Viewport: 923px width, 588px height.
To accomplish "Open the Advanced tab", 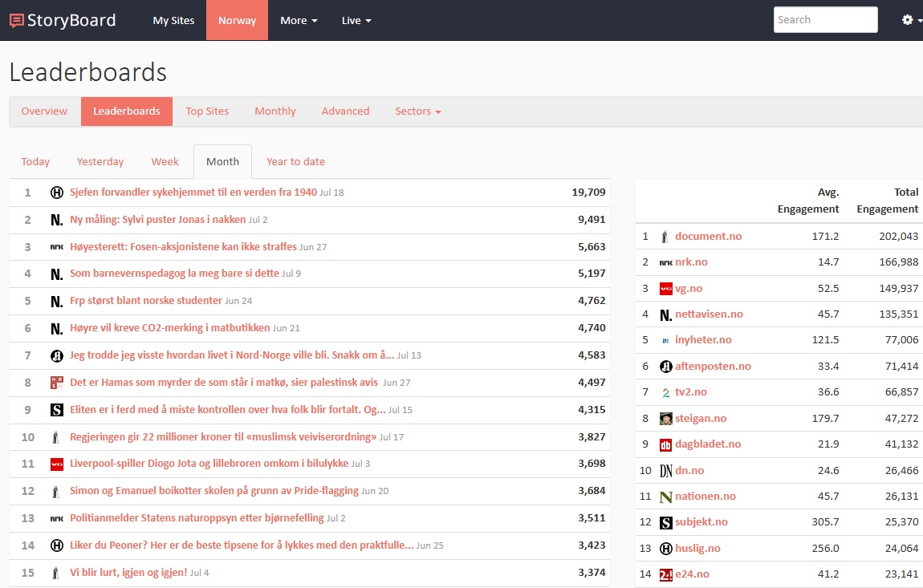I will (345, 112).
